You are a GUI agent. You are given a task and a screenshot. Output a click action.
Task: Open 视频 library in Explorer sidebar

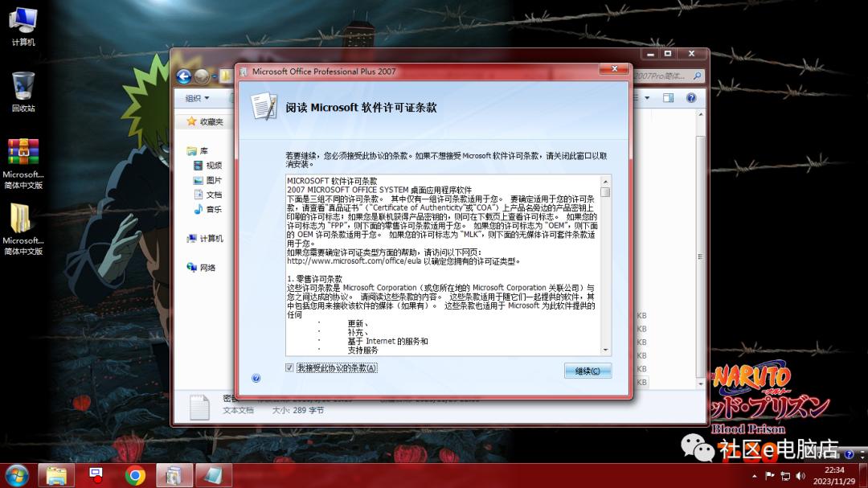click(207, 165)
